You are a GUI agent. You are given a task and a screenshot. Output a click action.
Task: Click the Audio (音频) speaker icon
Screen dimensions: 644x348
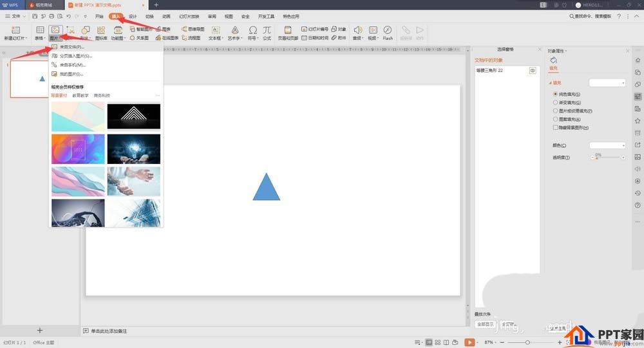click(x=357, y=30)
